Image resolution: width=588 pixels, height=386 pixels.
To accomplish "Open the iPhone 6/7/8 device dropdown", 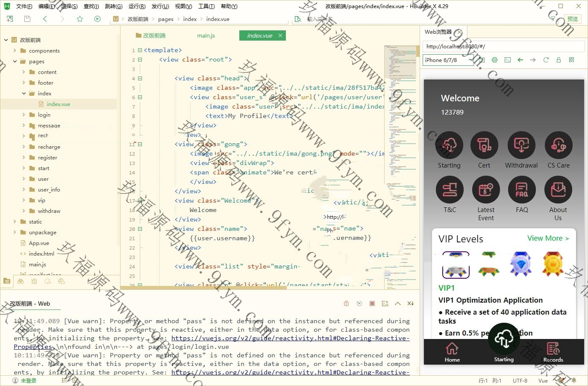I will point(448,60).
